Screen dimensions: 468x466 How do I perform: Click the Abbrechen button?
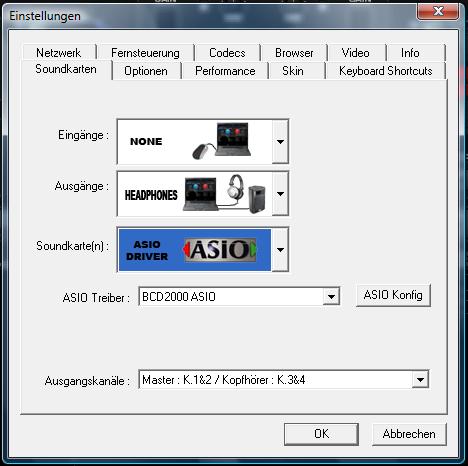coord(409,434)
